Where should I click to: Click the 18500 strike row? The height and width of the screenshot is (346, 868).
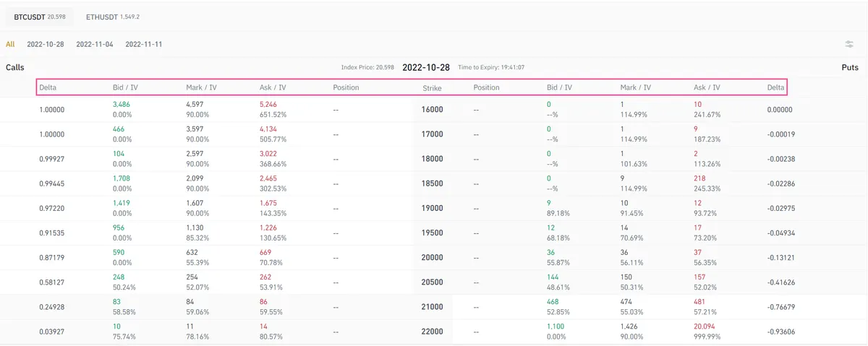click(x=433, y=183)
